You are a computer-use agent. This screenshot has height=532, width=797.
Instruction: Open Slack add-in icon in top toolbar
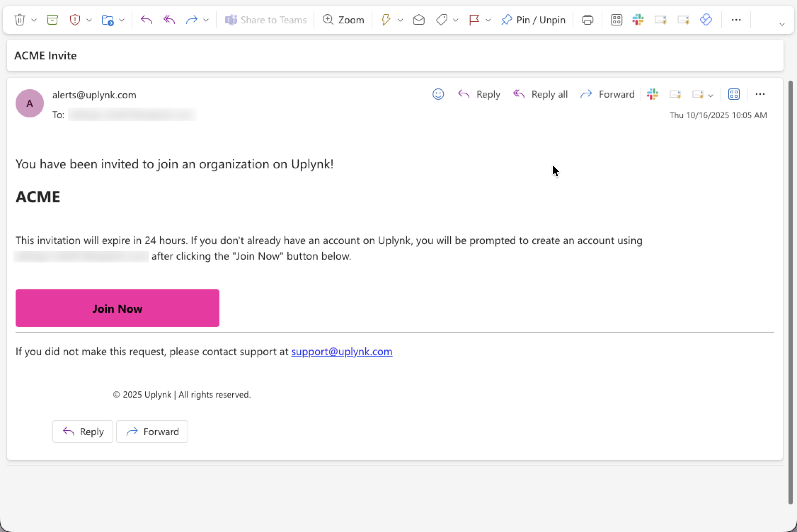638,20
